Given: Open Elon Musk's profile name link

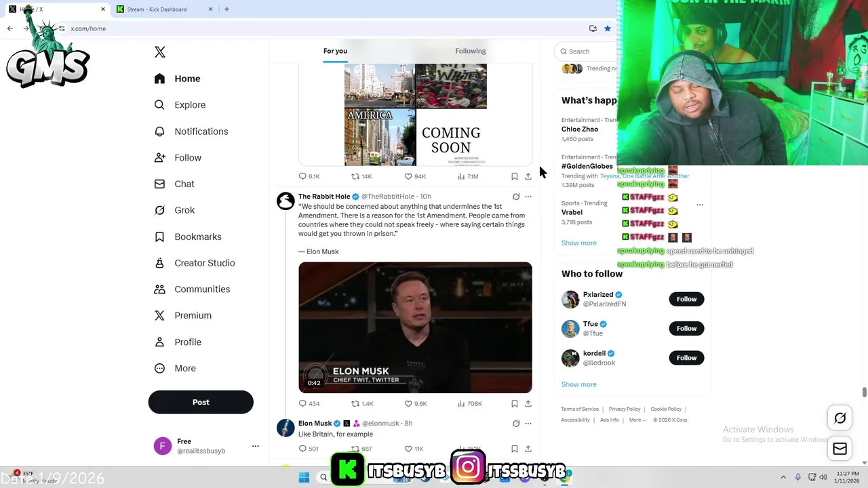Looking at the screenshot, I should pyautogui.click(x=315, y=423).
